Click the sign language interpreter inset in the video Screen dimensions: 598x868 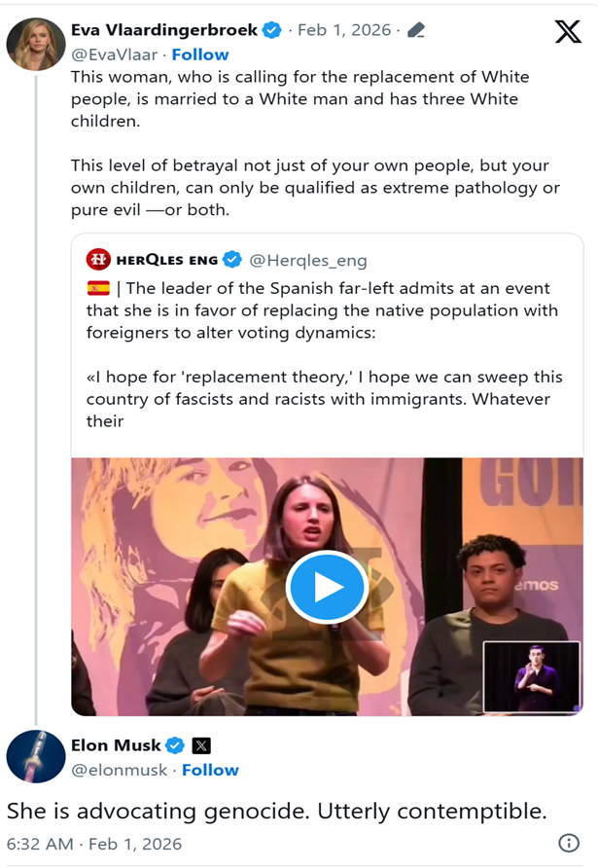(532, 675)
